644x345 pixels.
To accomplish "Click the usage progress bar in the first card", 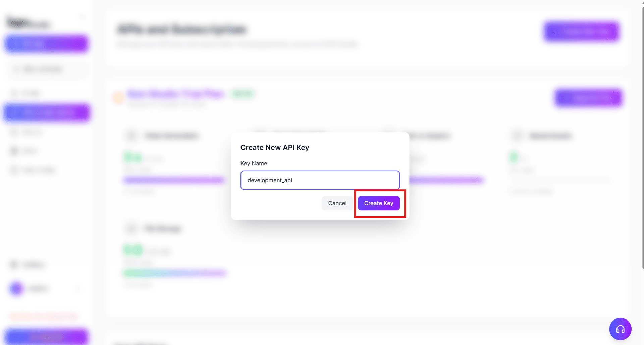I will click(173, 180).
